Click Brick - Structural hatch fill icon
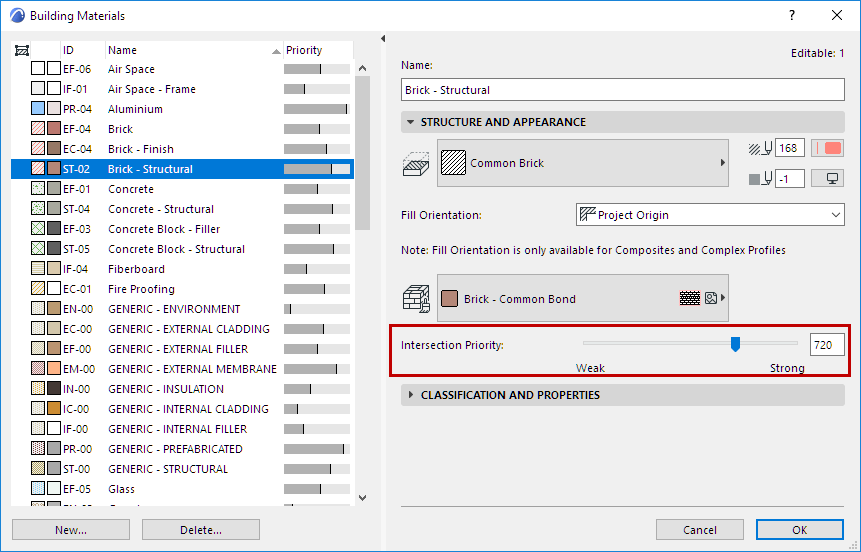 point(38,168)
